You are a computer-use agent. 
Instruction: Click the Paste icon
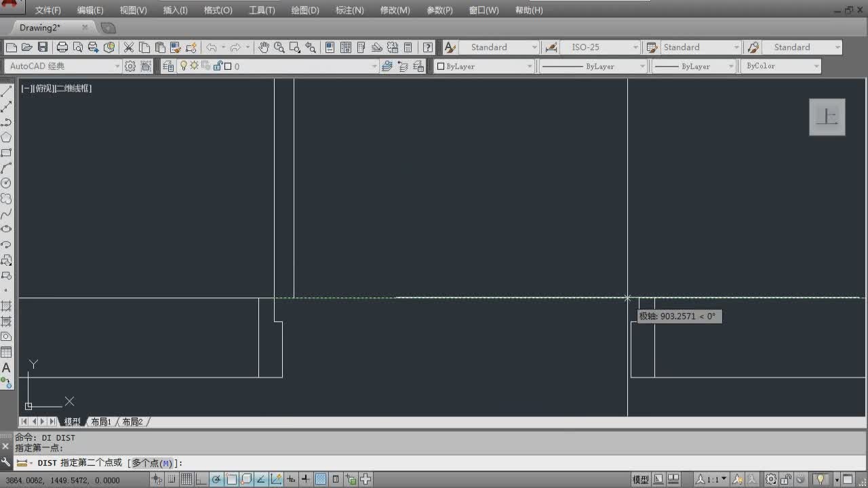tap(160, 47)
